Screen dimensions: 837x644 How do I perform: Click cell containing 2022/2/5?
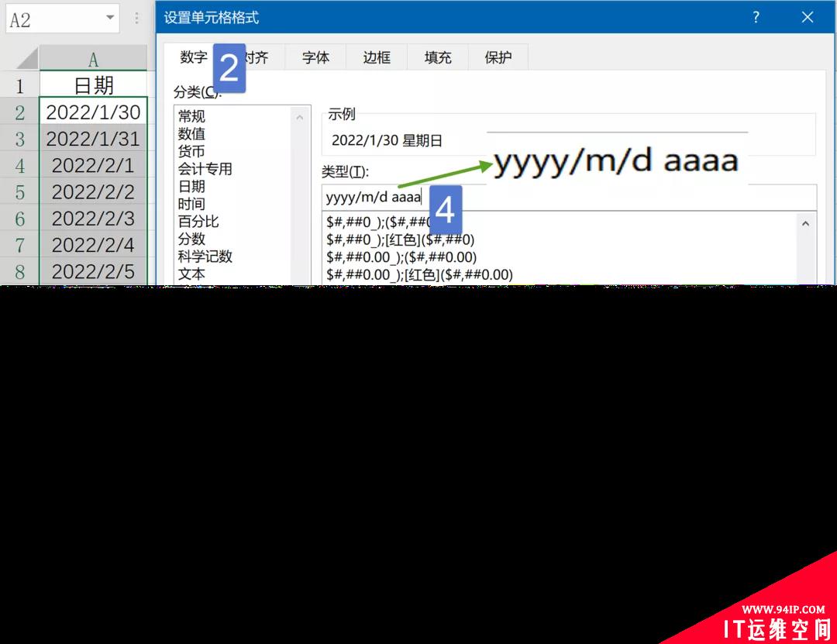[93, 271]
